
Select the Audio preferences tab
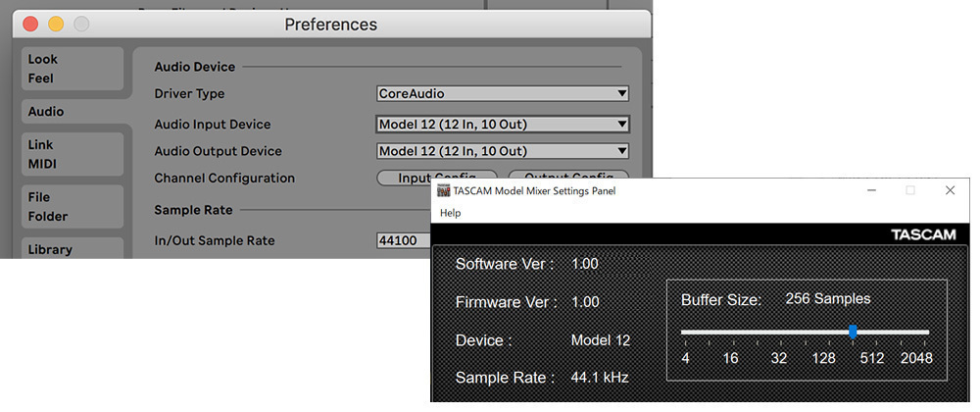coord(72,112)
